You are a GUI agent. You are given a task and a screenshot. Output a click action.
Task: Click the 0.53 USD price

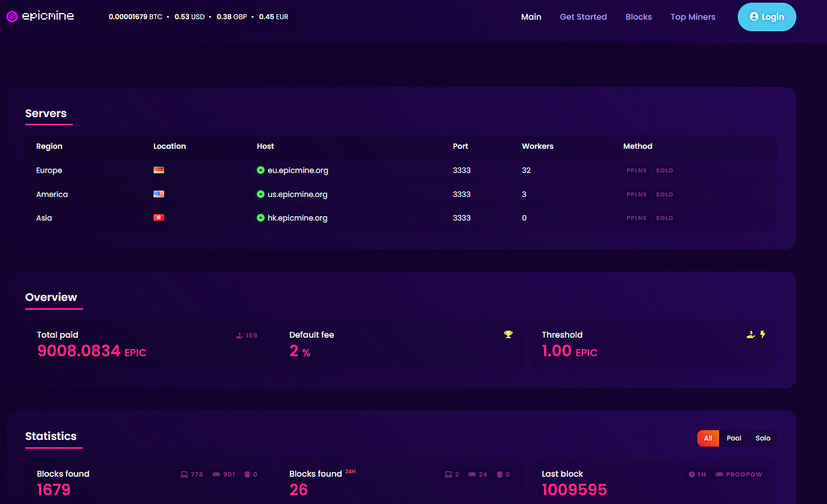[x=190, y=17]
